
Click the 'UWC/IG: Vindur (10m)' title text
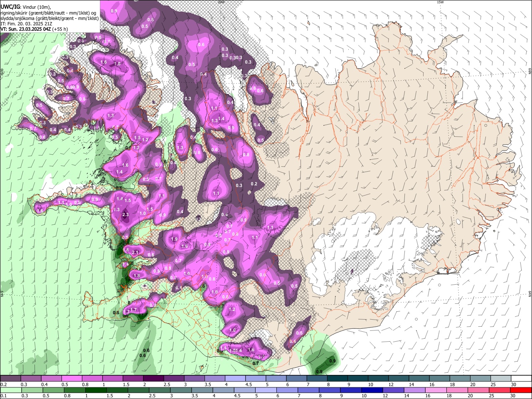pyautogui.click(x=25, y=7)
